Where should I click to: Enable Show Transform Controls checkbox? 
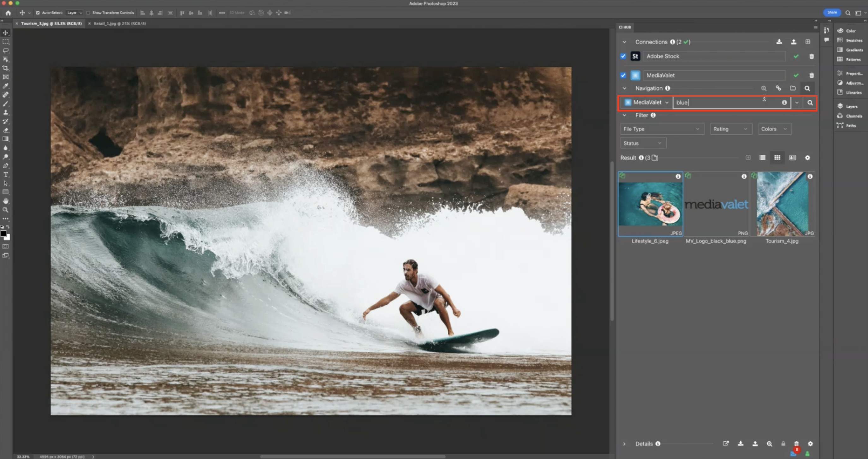88,13
